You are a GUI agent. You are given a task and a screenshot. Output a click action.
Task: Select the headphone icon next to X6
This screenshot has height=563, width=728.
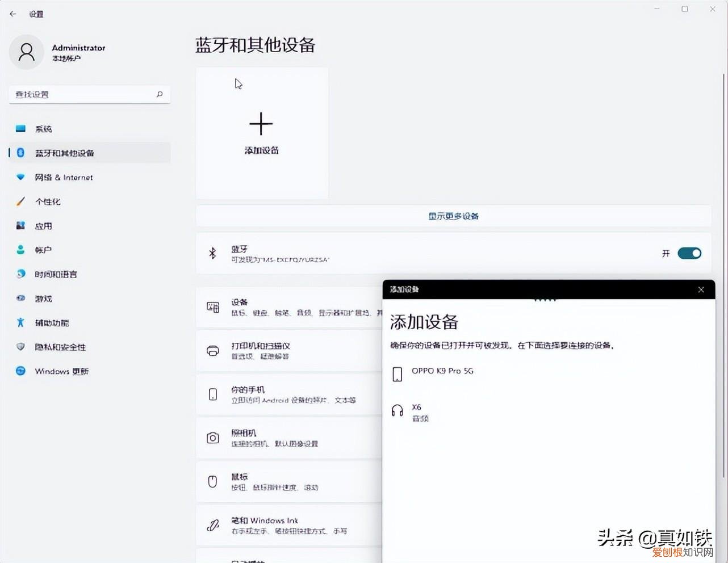pyautogui.click(x=396, y=410)
